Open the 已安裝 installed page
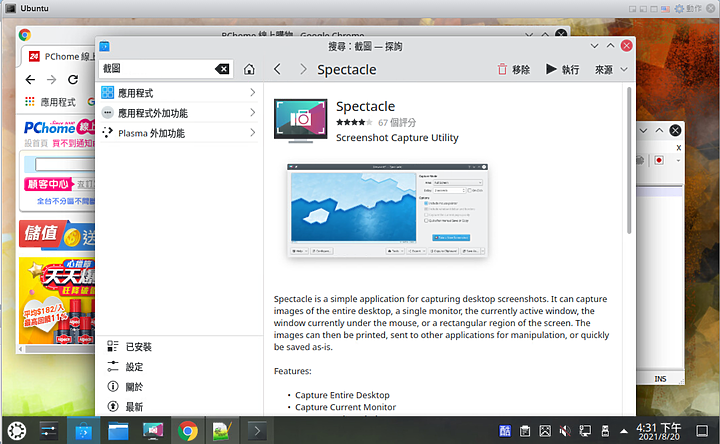 [179, 347]
